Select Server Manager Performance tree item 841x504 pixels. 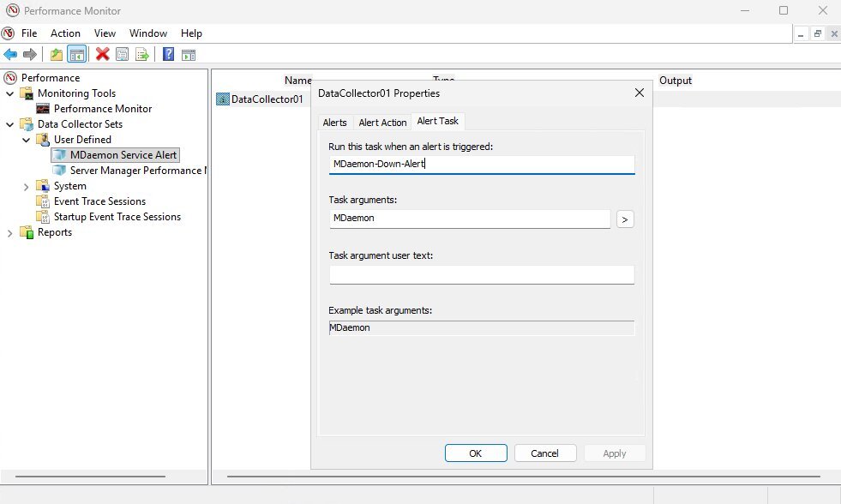pos(138,171)
